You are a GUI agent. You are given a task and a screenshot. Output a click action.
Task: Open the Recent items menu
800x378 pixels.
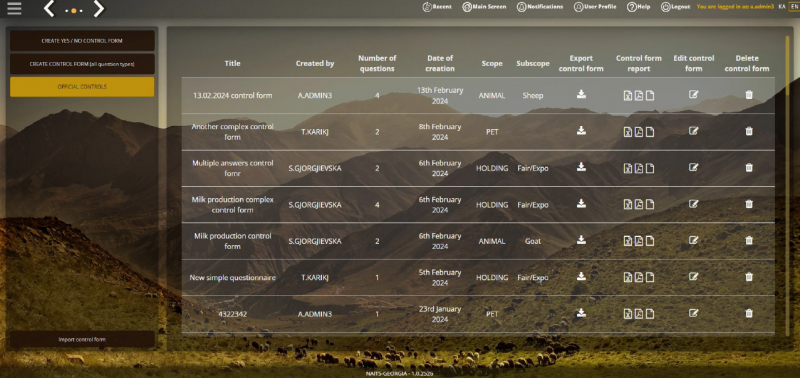pyautogui.click(x=437, y=7)
